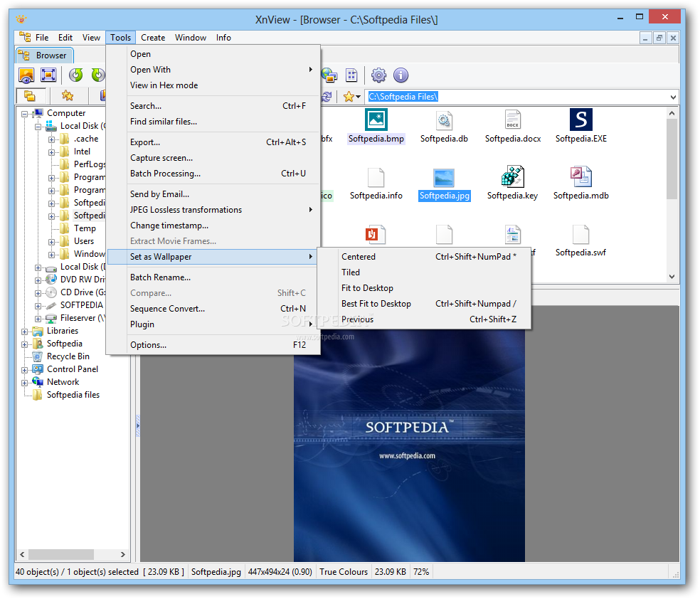Image resolution: width=700 pixels, height=599 pixels.
Task: Expand JPEG Lossless transformations submenu
Action: pos(213,210)
